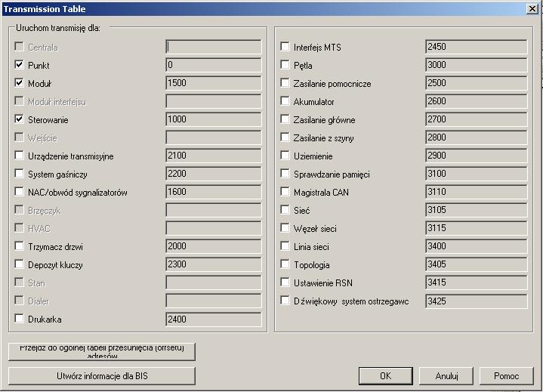This screenshot has width=543, height=392.
Task: Select the Sterowanie field with 1000
Action: pos(214,119)
